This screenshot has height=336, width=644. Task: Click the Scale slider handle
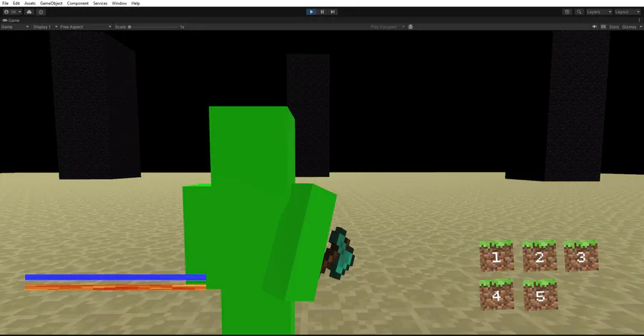point(130,27)
